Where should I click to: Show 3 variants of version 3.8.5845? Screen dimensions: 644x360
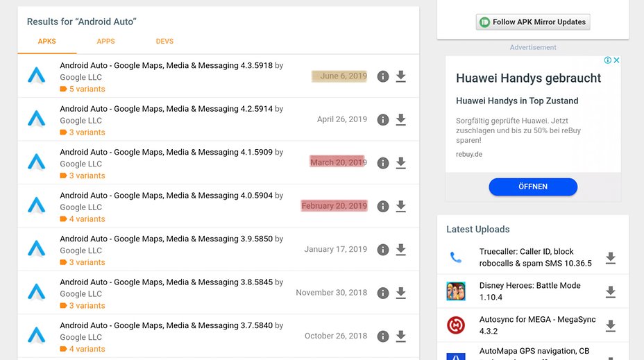pyautogui.click(x=83, y=306)
